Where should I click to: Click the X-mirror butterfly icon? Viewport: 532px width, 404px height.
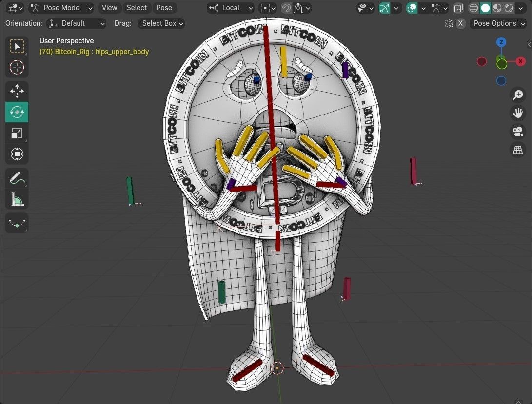coord(449,23)
